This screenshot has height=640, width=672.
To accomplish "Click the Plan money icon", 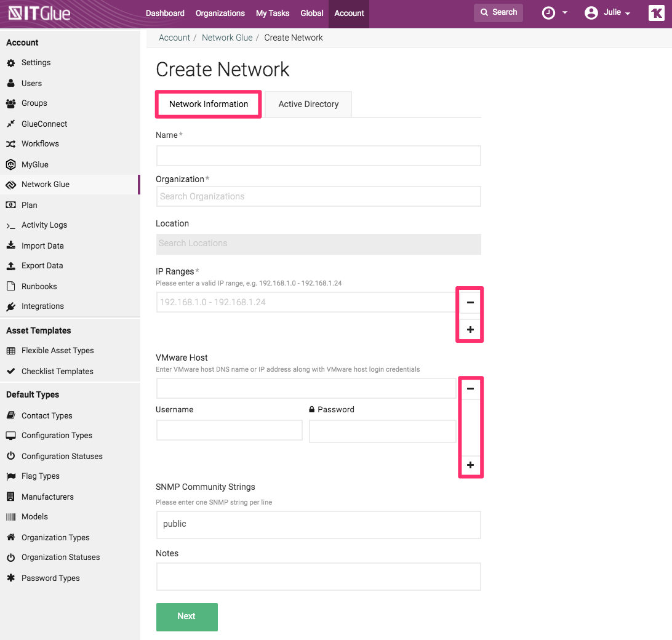I will pos(10,206).
